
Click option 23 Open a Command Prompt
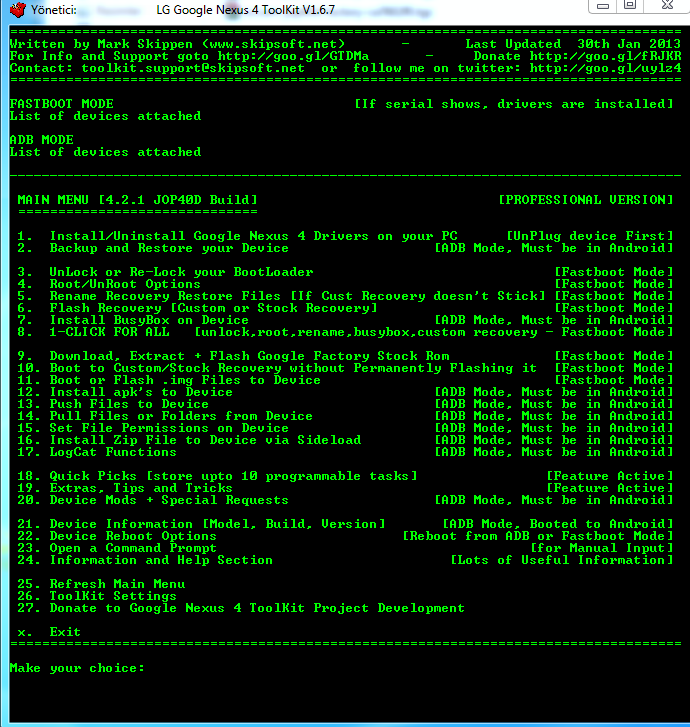tap(117, 549)
